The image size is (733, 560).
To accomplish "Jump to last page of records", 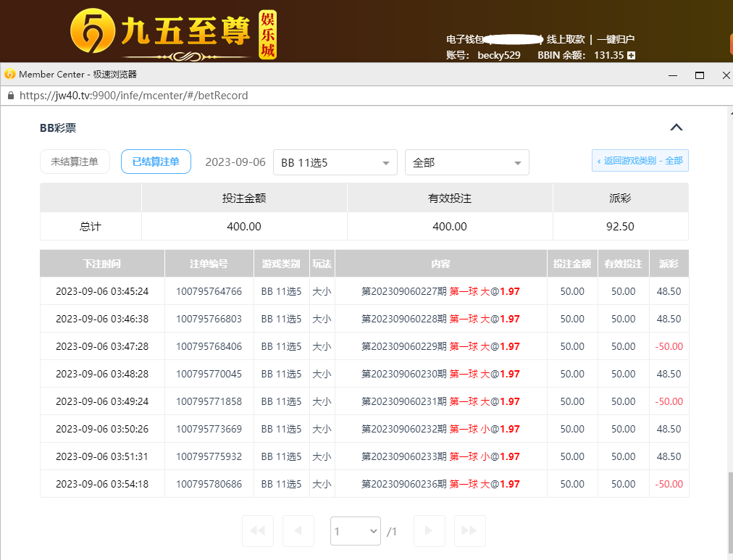I will (x=469, y=531).
